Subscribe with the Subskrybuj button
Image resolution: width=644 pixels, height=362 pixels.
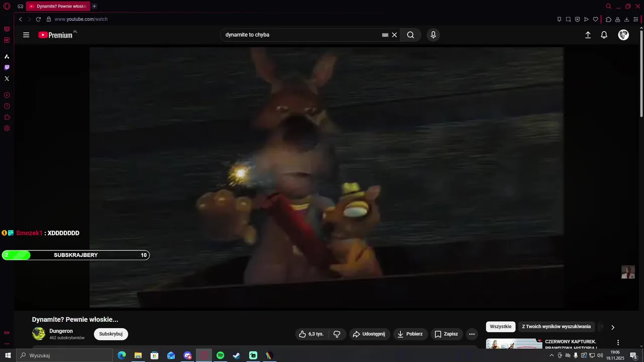point(111,334)
